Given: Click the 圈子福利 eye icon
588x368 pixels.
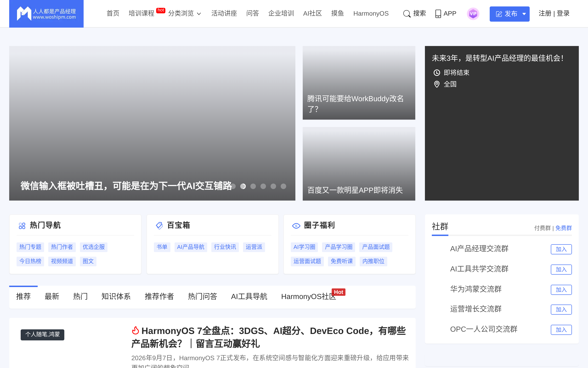Looking at the screenshot, I should point(296,226).
